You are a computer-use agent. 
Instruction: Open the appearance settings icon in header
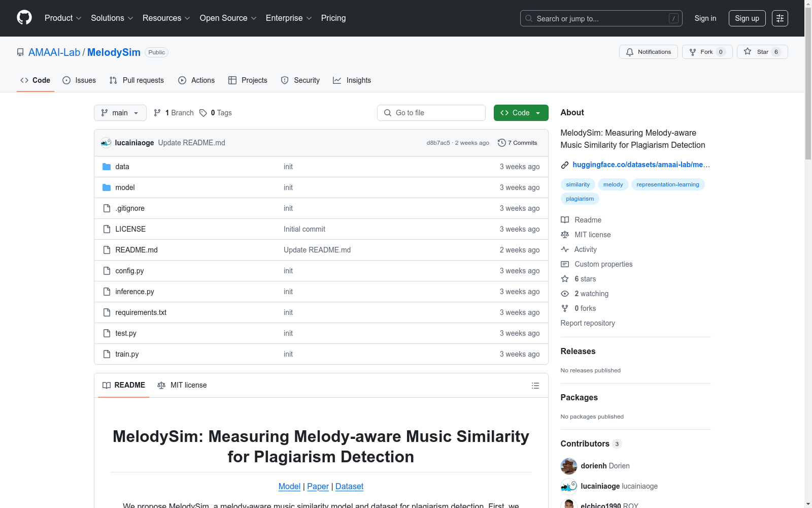[x=780, y=18]
